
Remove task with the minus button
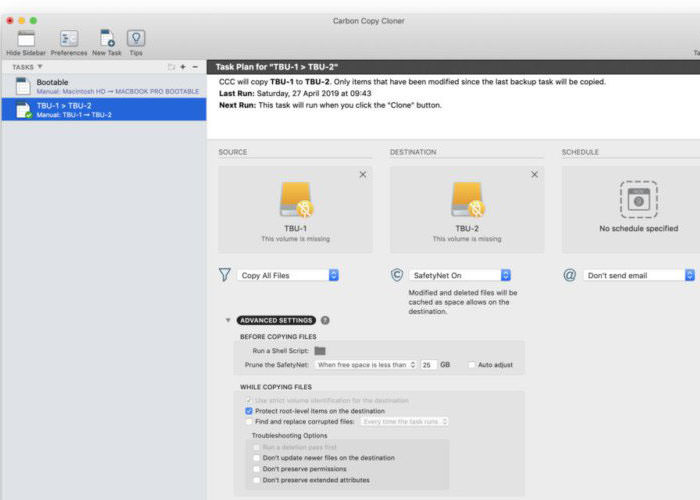click(195, 67)
